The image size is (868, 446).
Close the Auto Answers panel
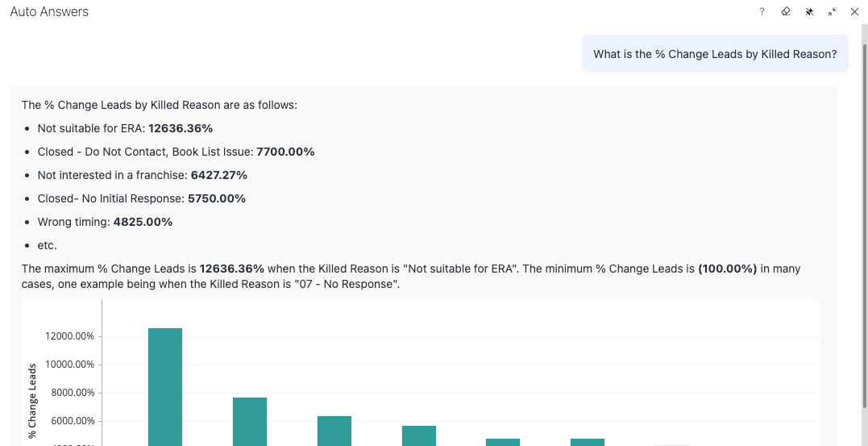pyautogui.click(x=854, y=11)
